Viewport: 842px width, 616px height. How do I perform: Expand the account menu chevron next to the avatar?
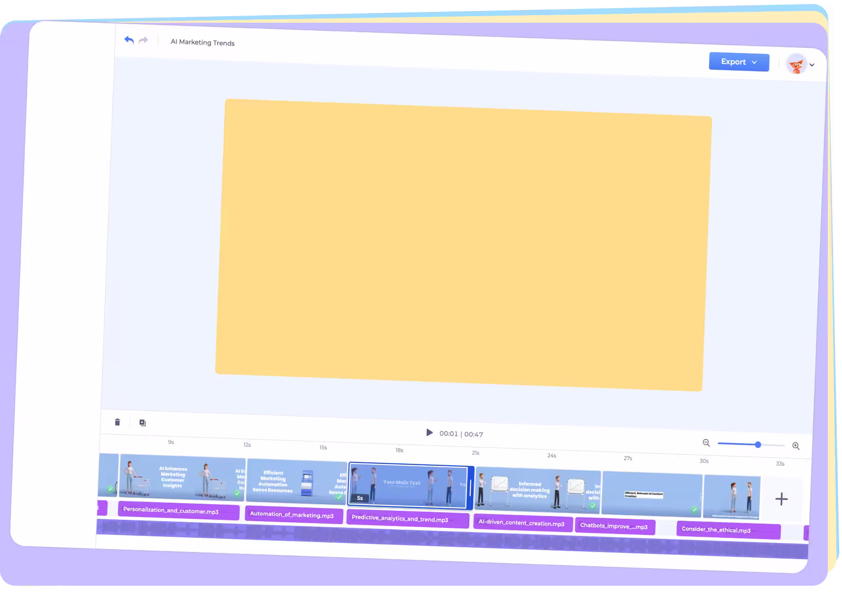812,64
